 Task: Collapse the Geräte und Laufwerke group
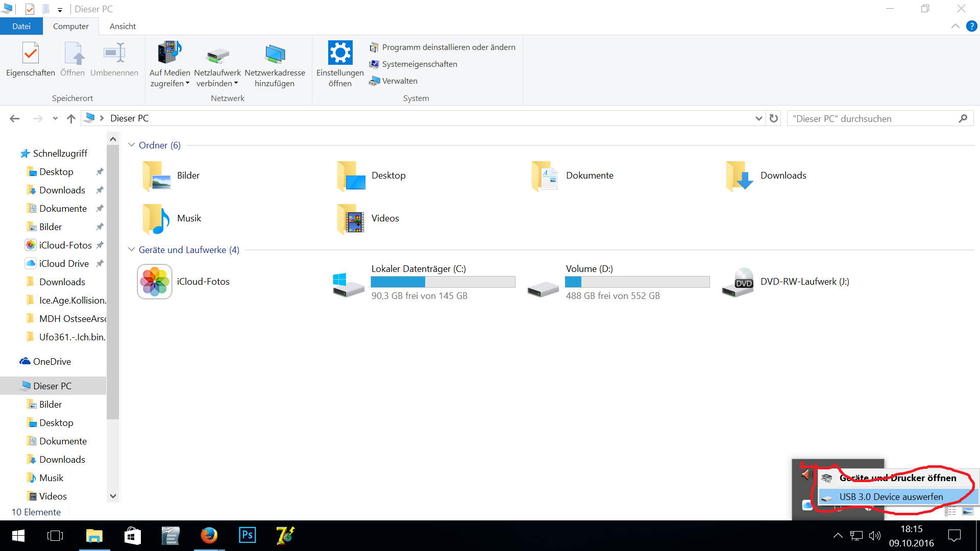[x=131, y=249]
